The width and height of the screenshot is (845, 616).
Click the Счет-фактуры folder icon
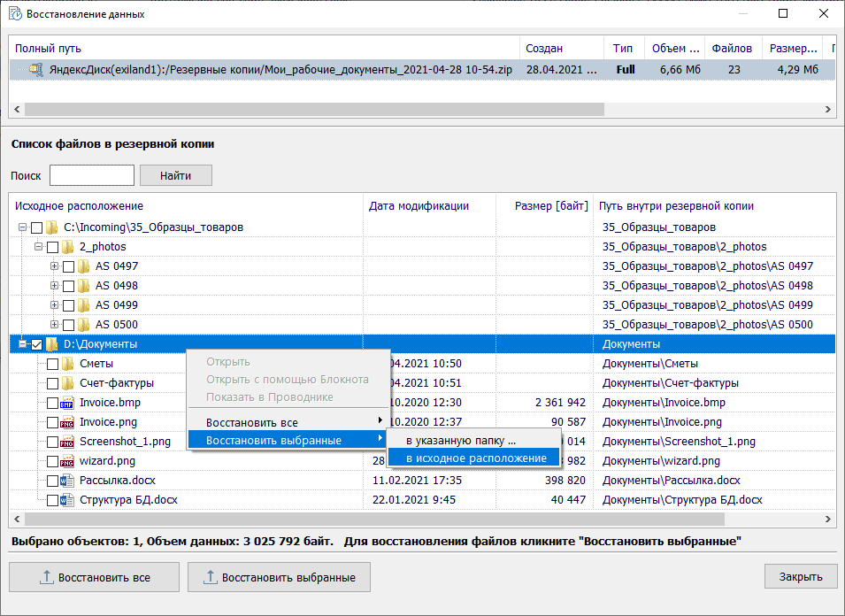[67, 383]
